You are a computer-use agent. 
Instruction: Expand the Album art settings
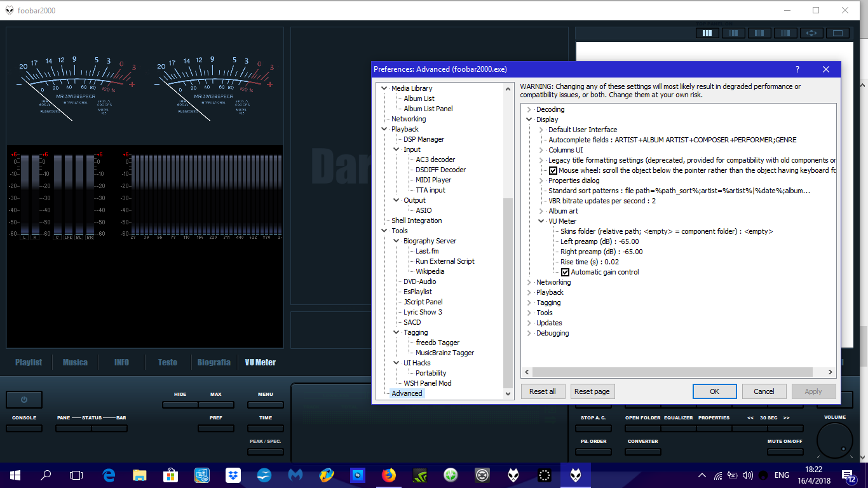pos(541,211)
